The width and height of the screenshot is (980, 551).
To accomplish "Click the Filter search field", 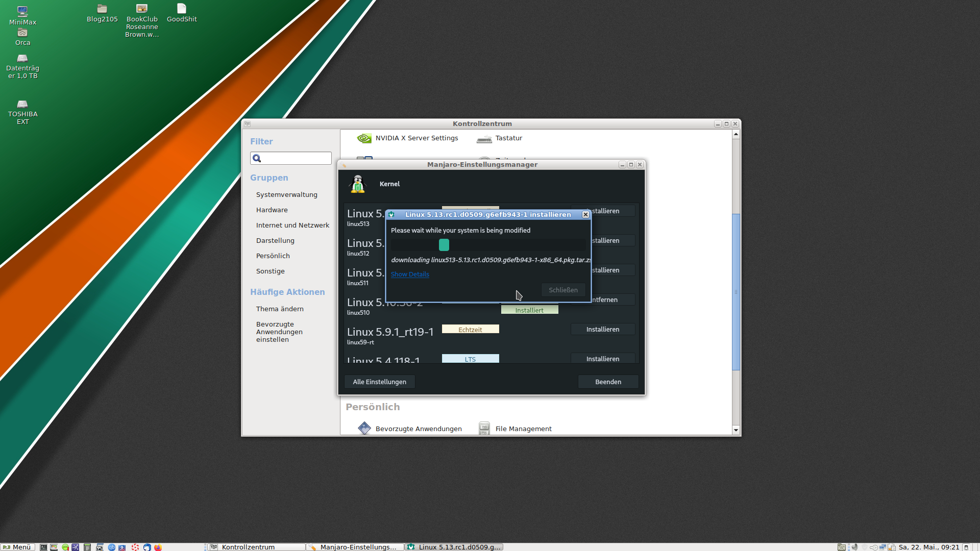I will 291,158.
